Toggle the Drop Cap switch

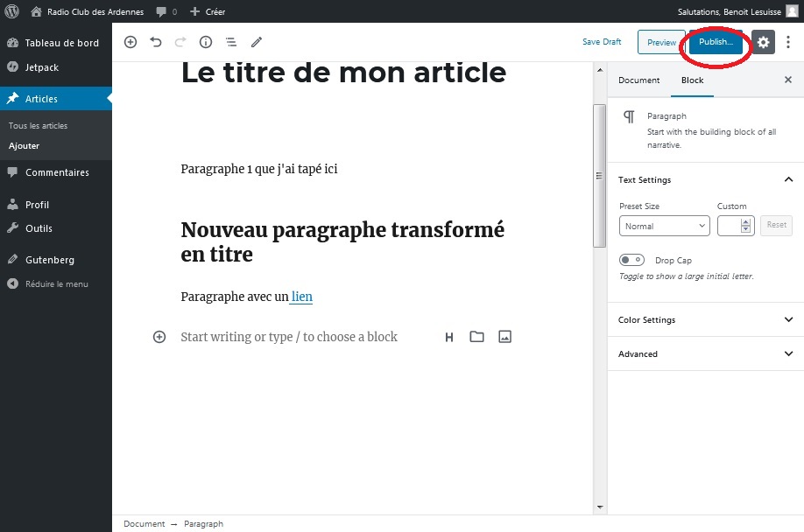click(x=631, y=260)
